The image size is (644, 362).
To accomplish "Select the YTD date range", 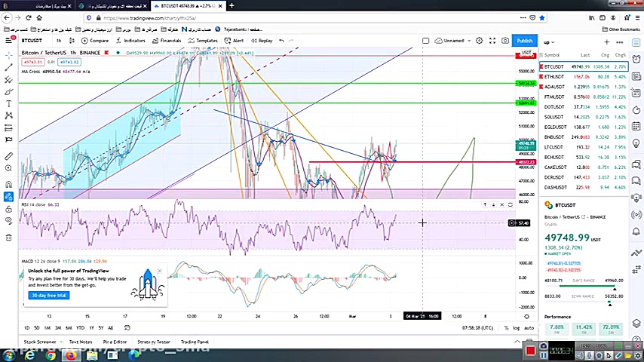I will click(x=80, y=328).
